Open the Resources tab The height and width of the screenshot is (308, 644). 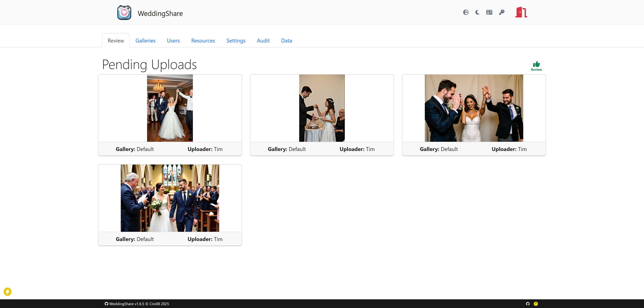tap(203, 41)
